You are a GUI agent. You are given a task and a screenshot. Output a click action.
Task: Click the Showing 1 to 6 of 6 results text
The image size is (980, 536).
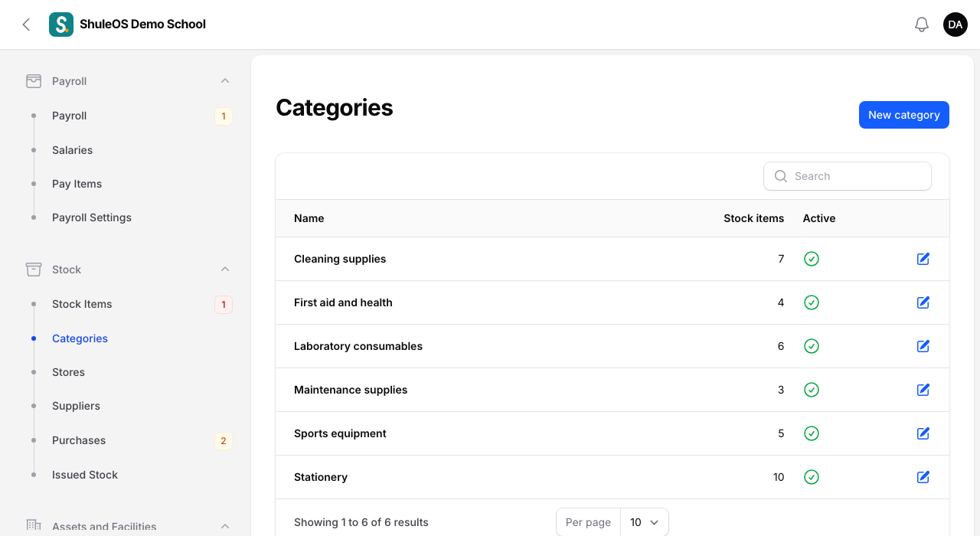(361, 522)
